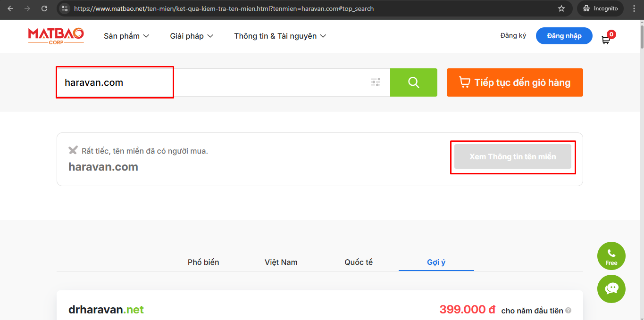Screen dimensions: 644x320
Task: Open Chrome's three-dot menu
Action: (x=634, y=8)
